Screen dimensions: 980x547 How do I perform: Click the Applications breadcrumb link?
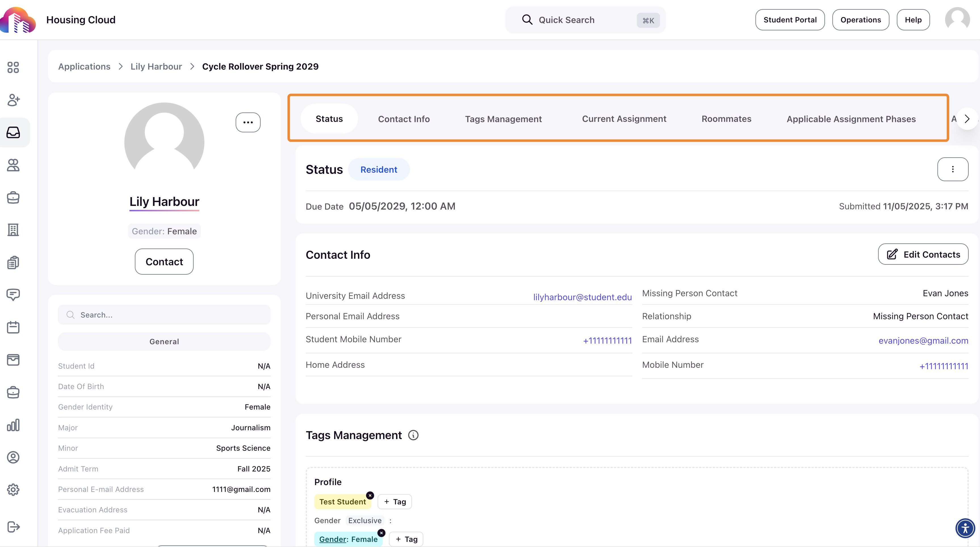tap(84, 67)
